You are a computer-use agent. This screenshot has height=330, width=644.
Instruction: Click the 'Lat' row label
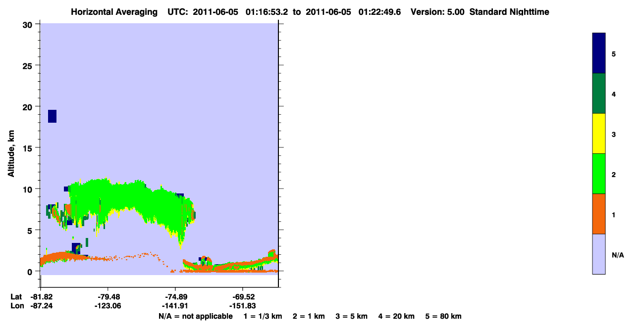(x=15, y=297)
